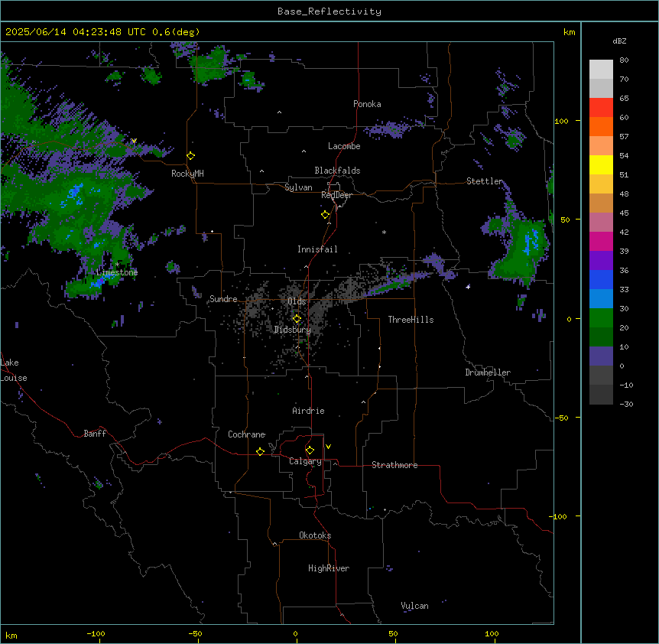Click the yellow diamond marker between Olds and Didsbury
Image resolution: width=659 pixels, height=644 pixels.
click(297, 319)
